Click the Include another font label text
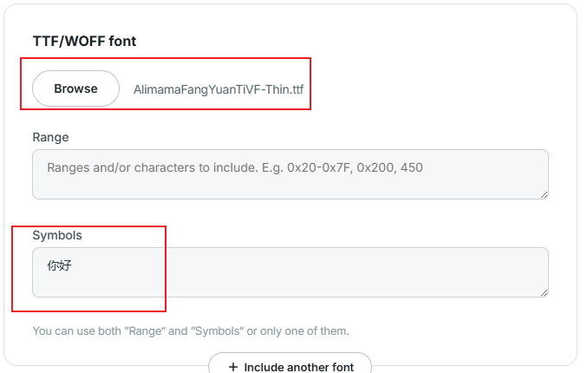This screenshot has height=373, width=588. (298, 367)
